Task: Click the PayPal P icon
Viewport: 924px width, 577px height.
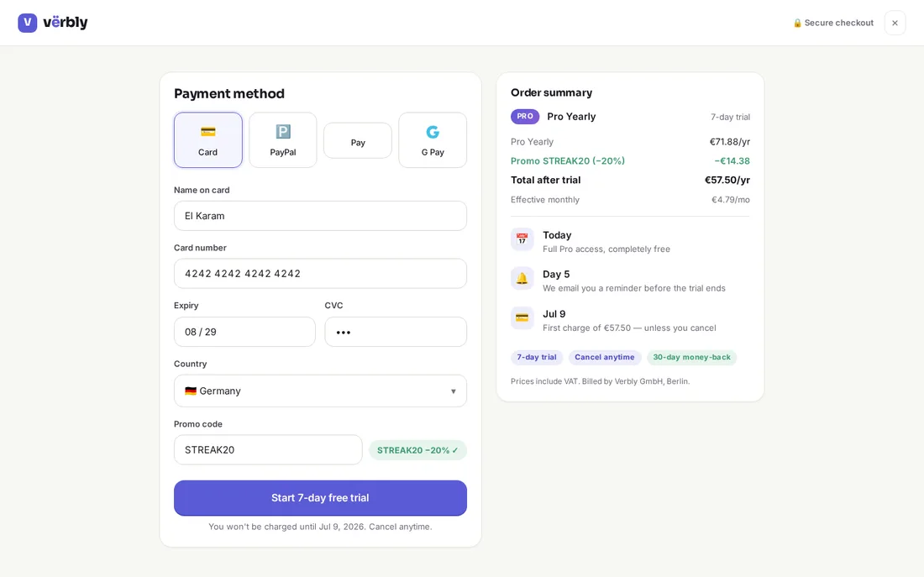Action: pyautogui.click(x=283, y=131)
